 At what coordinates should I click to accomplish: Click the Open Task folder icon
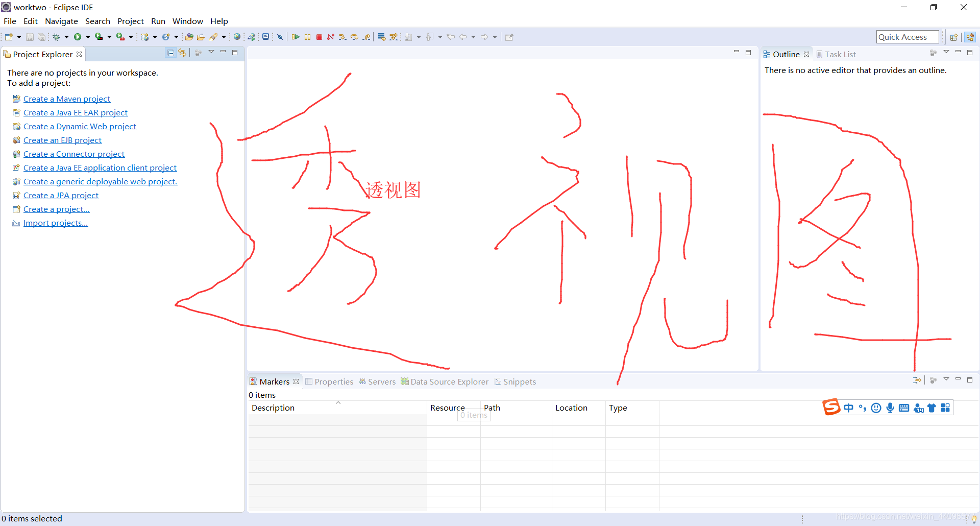201,37
